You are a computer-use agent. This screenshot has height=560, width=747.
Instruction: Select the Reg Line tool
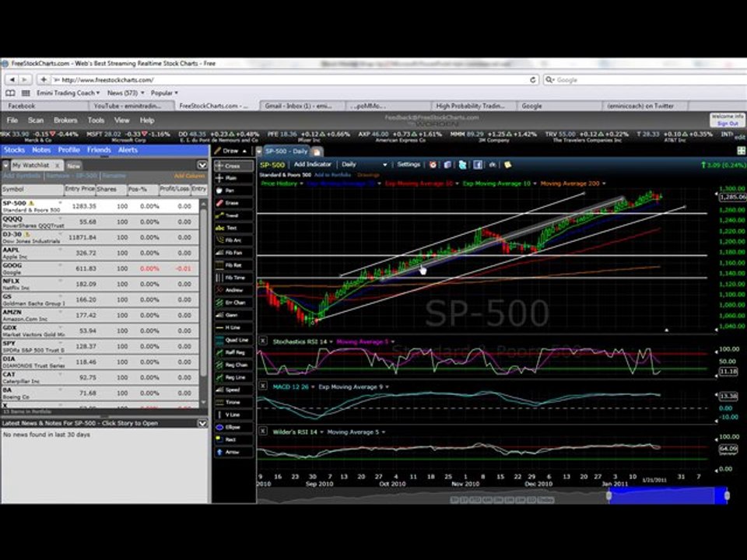click(x=233, y=377)
